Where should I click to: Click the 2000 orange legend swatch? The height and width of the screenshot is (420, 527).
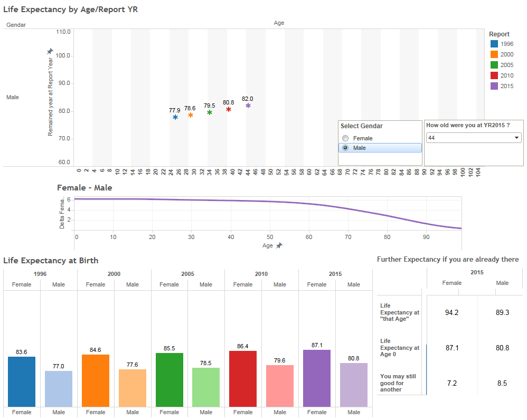(x=494, y=54)
